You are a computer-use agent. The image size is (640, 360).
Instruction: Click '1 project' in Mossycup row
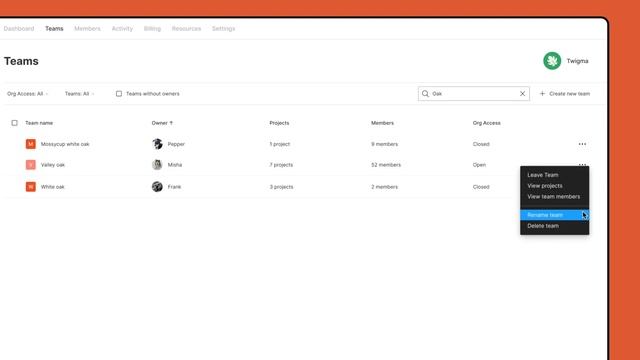click(280, 144)
